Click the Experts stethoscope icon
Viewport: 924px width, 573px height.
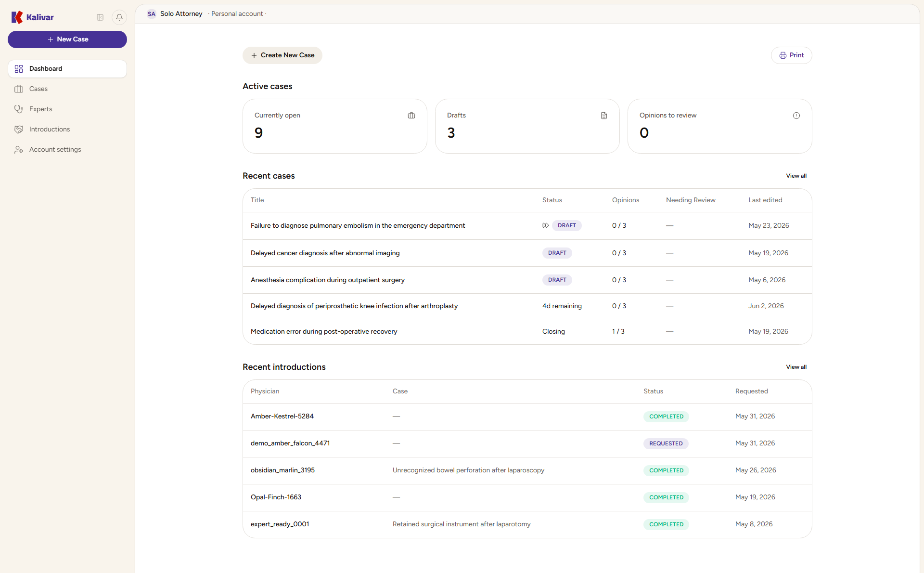(19, 109)
